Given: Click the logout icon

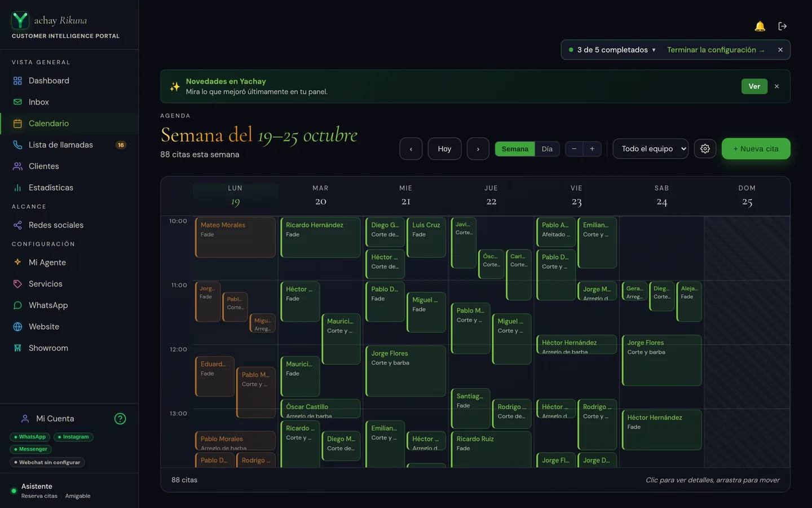Looking at the screenshot, I should click(x=782, y=26).
